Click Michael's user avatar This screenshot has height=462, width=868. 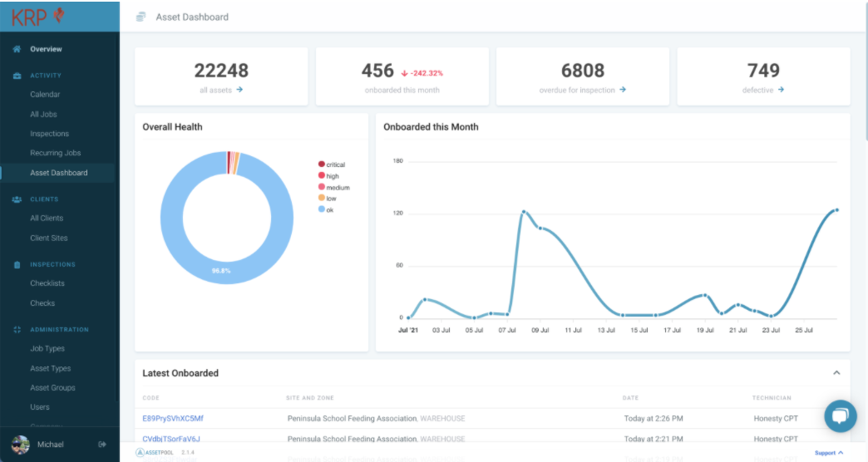pyautogui.click(x=21, y=445)
